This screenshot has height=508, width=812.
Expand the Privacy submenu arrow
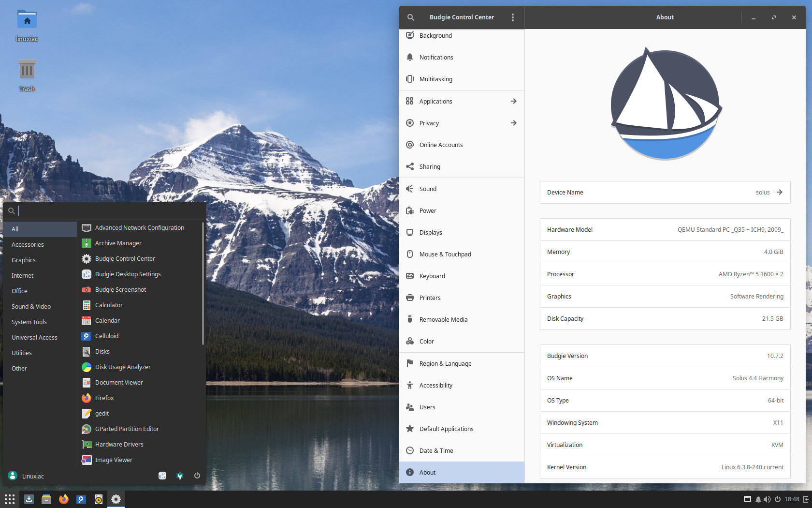tap(513, 123)
